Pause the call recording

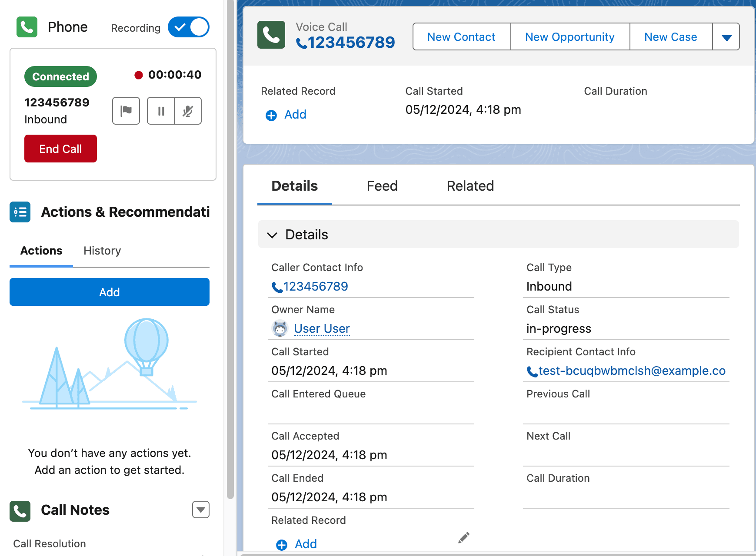click(161, 111)
